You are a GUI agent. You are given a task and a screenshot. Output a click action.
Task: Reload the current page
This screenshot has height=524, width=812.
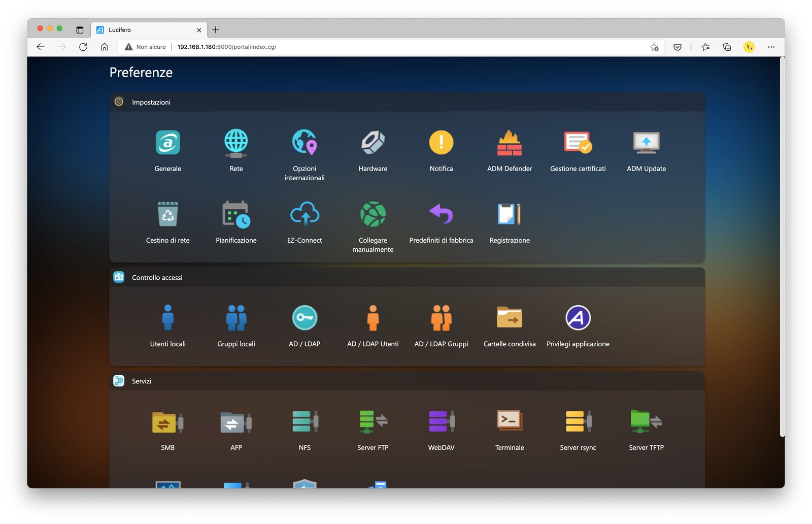pyautogui.click(x=83, y=47)
